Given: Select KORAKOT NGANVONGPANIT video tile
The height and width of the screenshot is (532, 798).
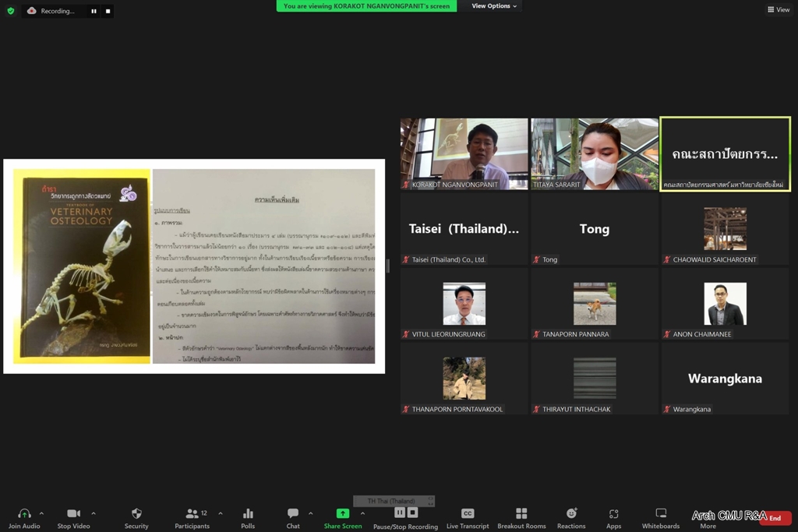Looking at the screenshot, I should click(x=464, y=154).
